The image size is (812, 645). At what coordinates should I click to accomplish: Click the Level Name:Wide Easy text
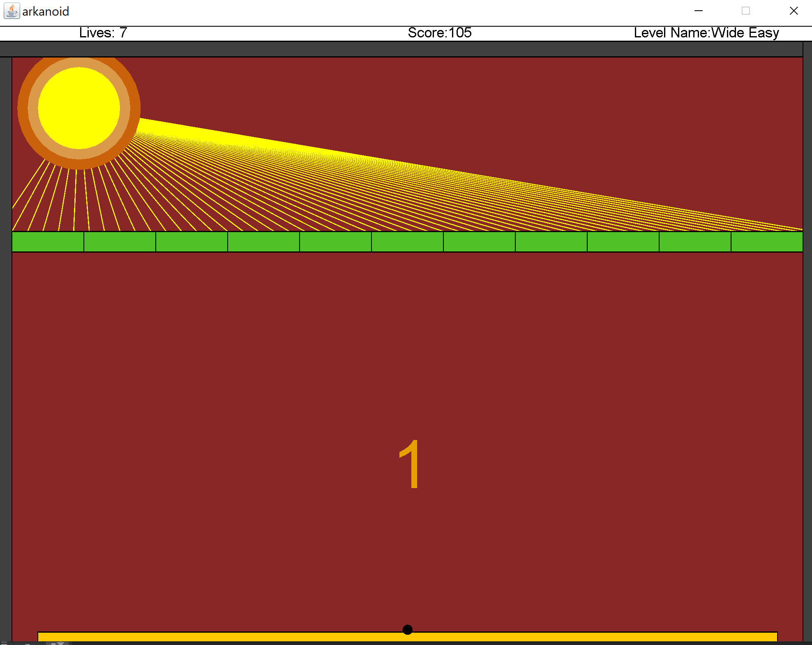tap(706, 33)
